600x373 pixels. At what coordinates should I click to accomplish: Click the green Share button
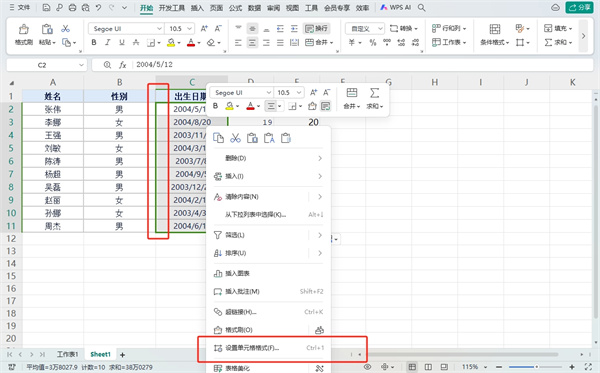[579, 8]
